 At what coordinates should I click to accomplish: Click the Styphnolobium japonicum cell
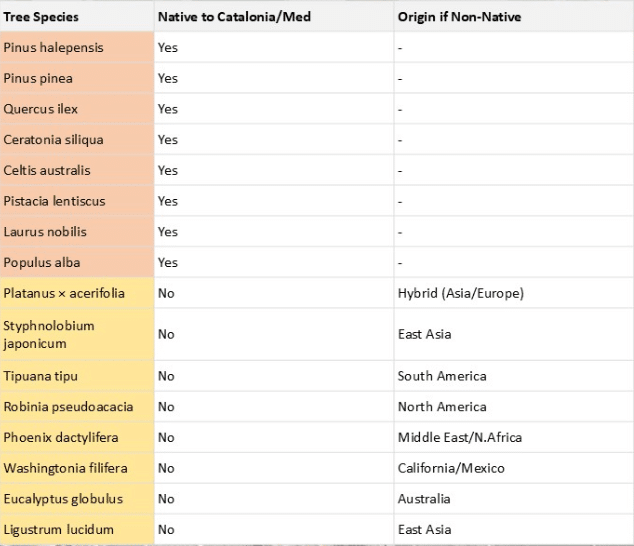(x=49, y=334)
